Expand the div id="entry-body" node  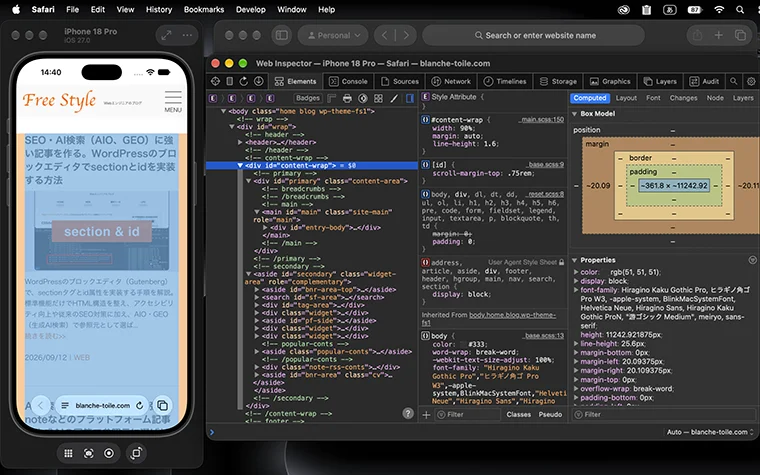[265, 227]
